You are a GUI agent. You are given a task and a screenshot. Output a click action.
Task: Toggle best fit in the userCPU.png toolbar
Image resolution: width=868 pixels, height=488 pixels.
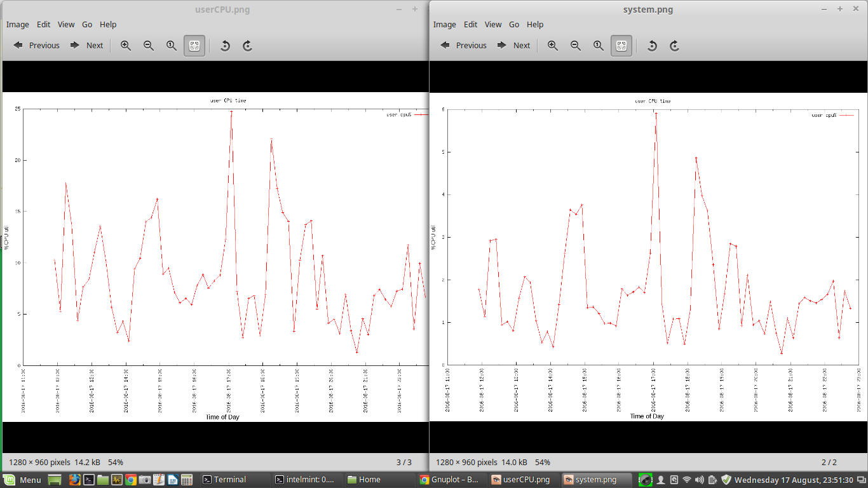point(194,45)
